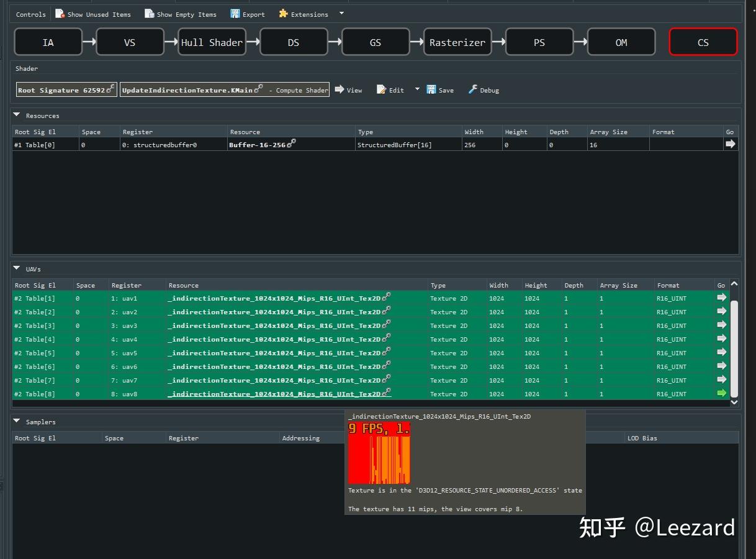This screenshot has width=756, height=559.
Task: Open the Root Signature 62592 link
Action: coord(62,89)
